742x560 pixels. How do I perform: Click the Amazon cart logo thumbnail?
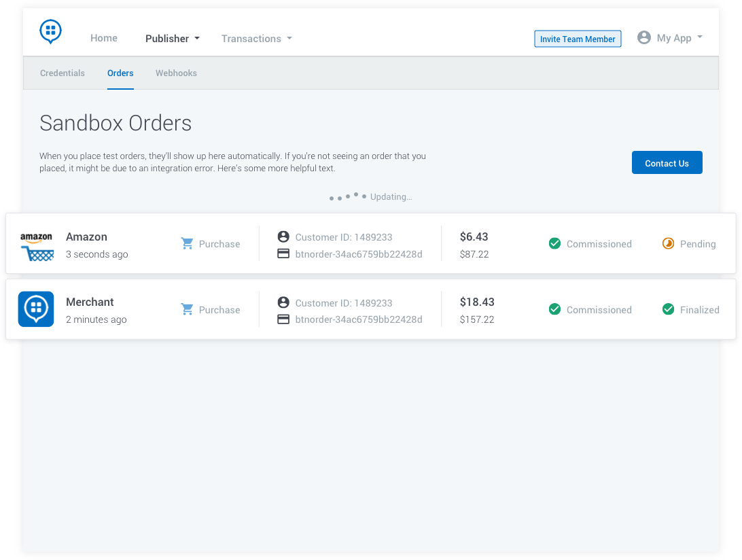pos(37,246)
